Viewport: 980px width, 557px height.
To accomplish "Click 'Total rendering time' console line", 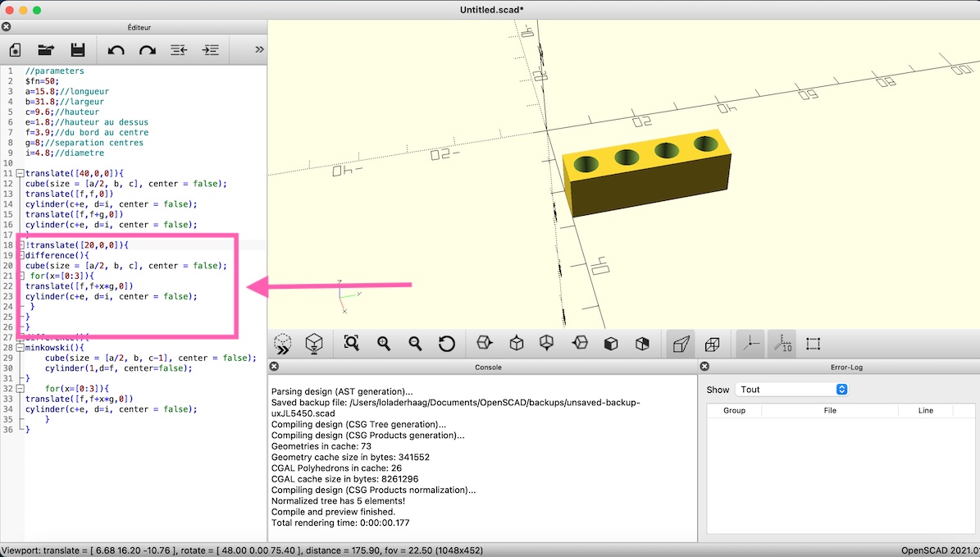I will 340,523.
